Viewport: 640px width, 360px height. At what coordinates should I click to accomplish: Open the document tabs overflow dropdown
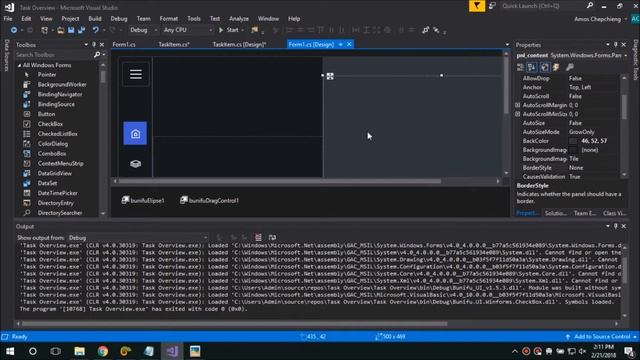(507, 45)
